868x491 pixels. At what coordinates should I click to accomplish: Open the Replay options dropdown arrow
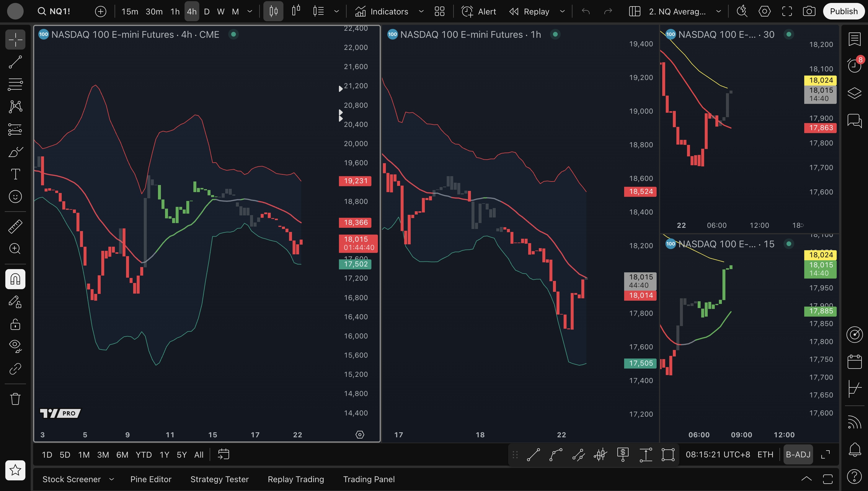point(562,12)
